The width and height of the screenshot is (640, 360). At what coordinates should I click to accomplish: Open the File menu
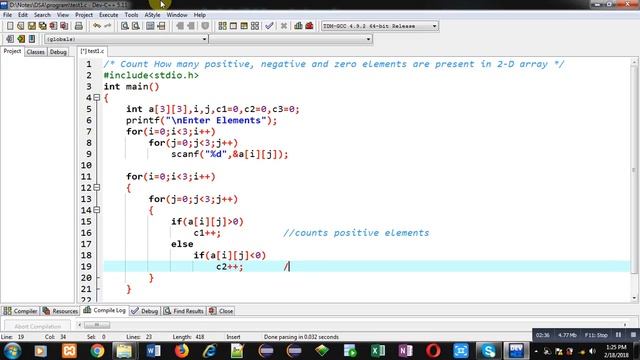pyautogui.click(x=7, y=15)
